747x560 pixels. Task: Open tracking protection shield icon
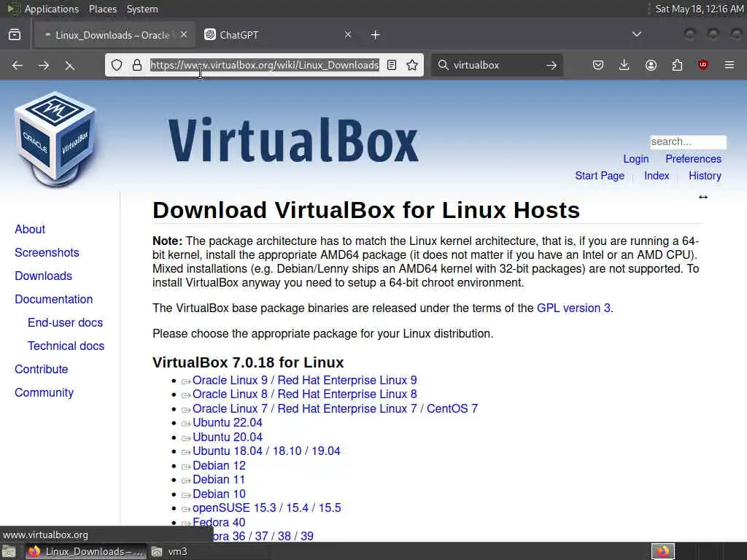coord(117,65)
